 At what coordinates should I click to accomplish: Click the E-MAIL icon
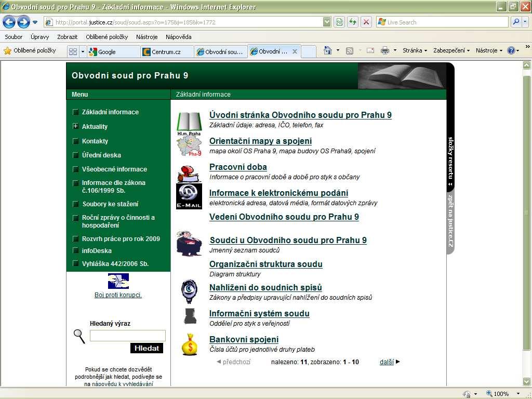tap(189, 196)
